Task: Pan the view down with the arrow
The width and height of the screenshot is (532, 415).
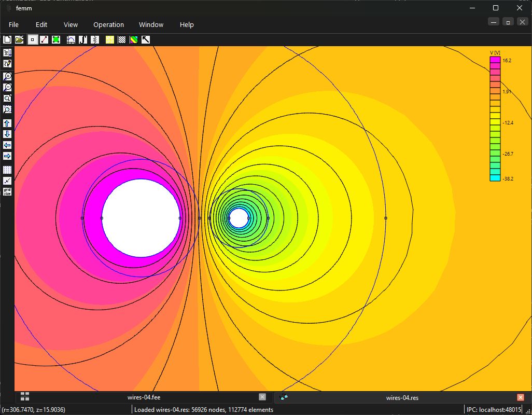Action: click(7, 134)
